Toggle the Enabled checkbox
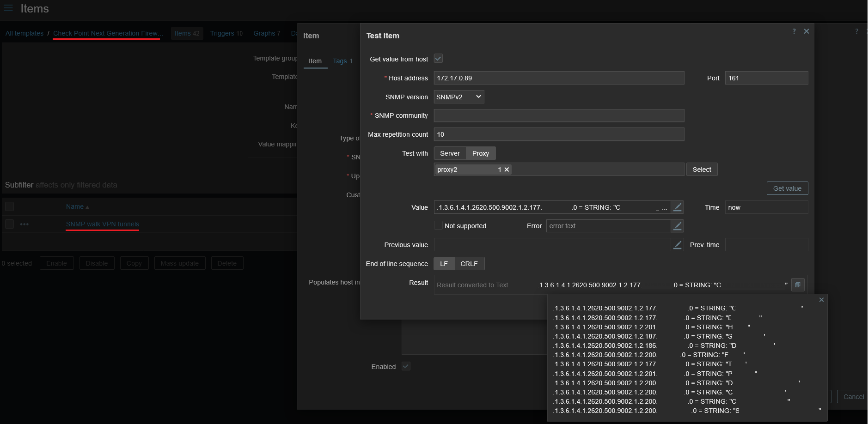The width and height of the screenshot is (868, 424). click(x=406, y=366)
